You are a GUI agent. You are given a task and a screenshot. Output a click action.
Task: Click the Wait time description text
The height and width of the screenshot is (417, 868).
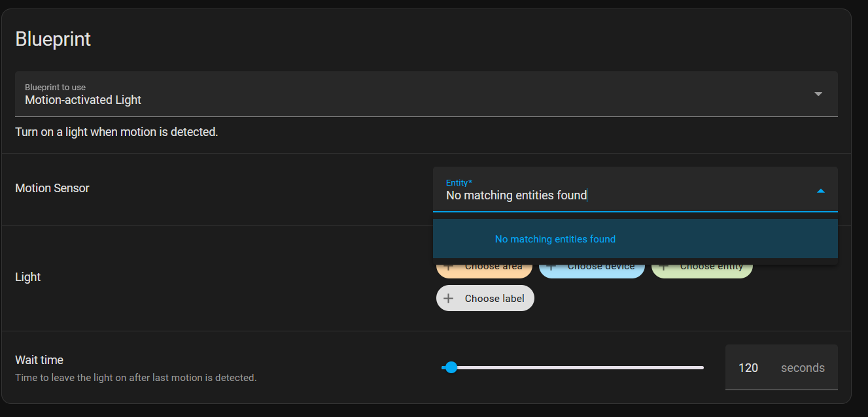tap(136, 378)
